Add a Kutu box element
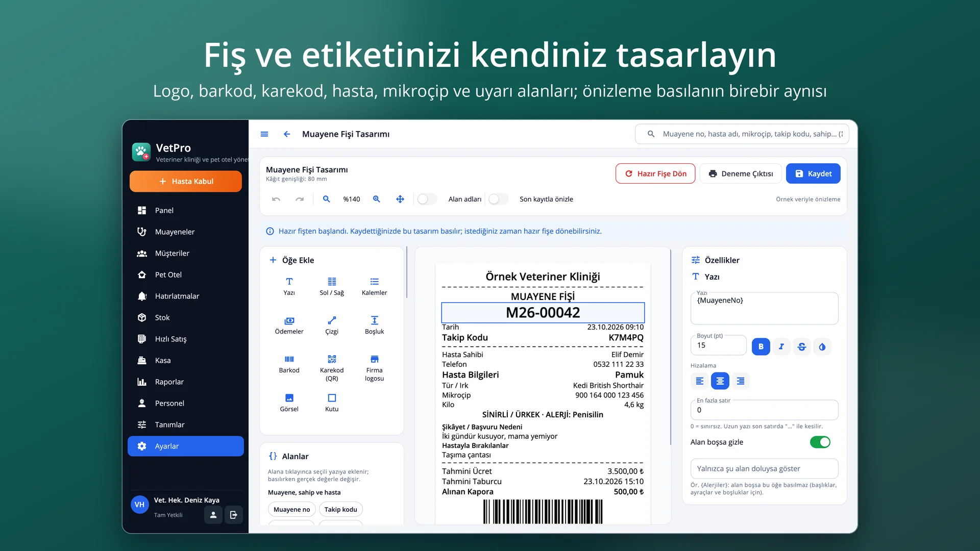Image resolution: width=980 pixels, height=551 pixels. tap(332, 403)
